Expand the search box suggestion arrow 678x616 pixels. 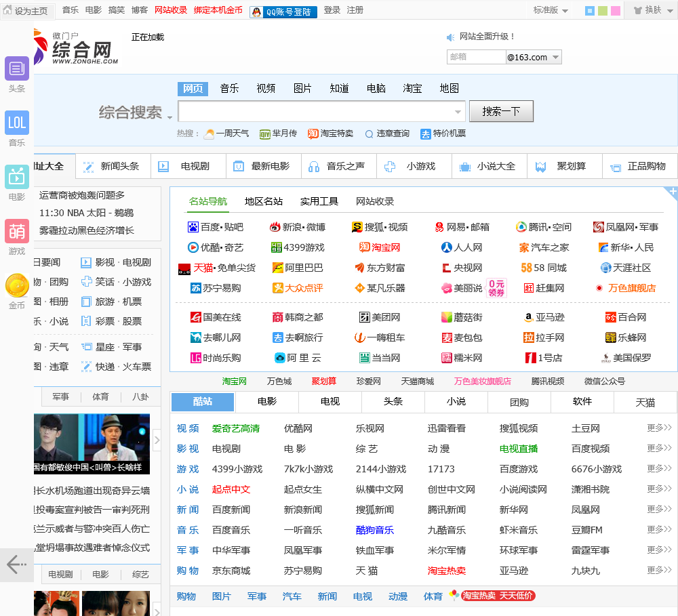458,112
